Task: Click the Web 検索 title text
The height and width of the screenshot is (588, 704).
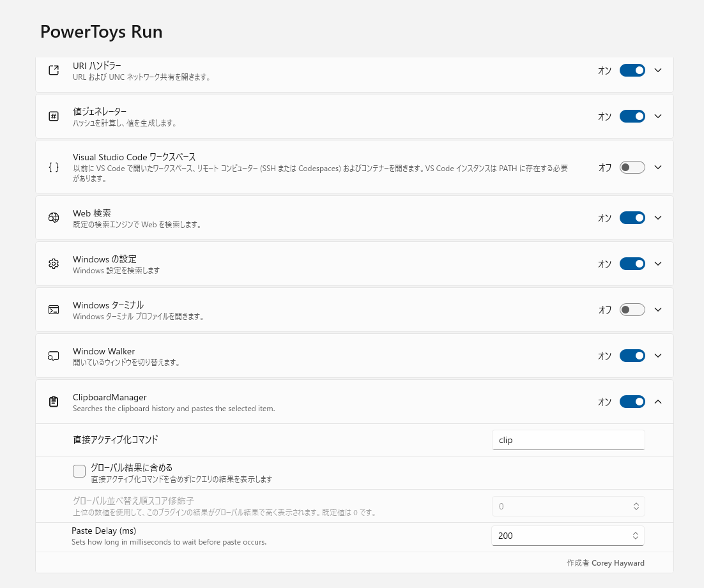Action: tap(91, 213)
